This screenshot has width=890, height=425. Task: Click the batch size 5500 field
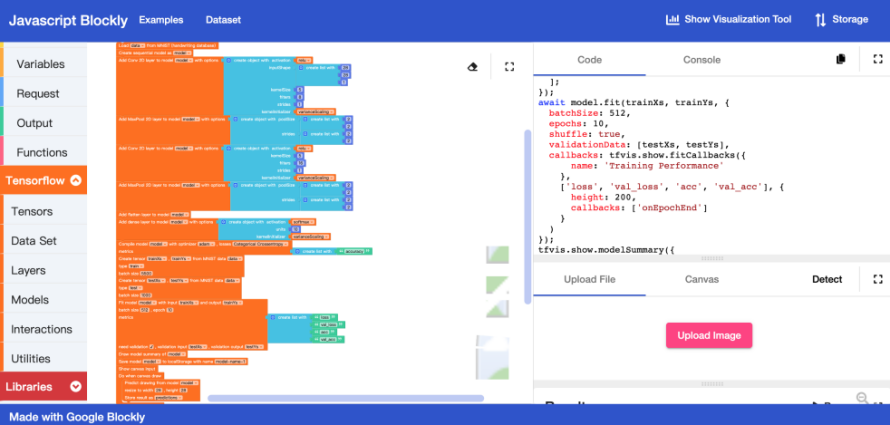(146, 273)
